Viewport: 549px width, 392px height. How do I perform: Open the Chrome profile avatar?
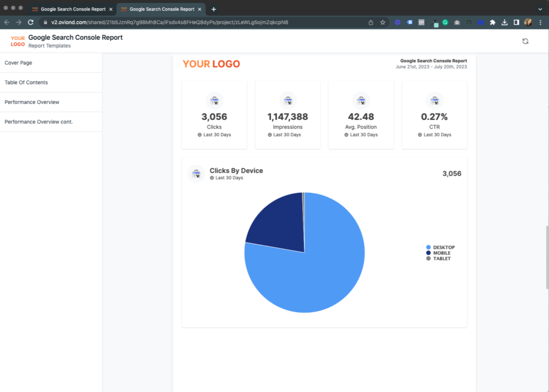[x=528, y=22]
